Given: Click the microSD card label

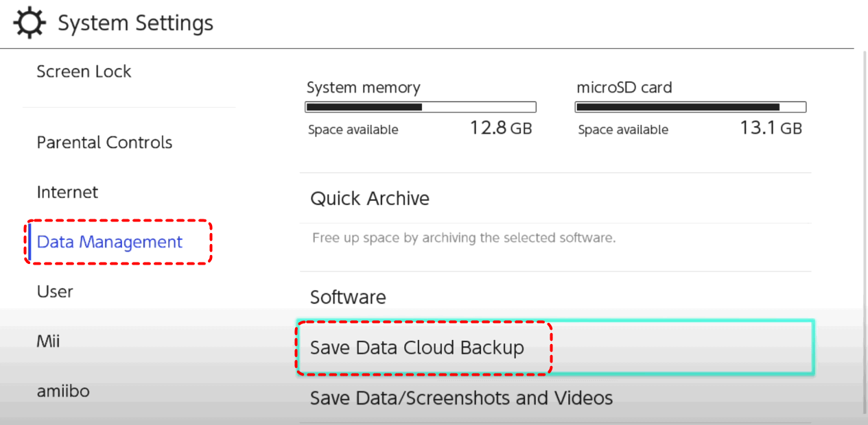Looking at the screenshot, I should 624,88.
